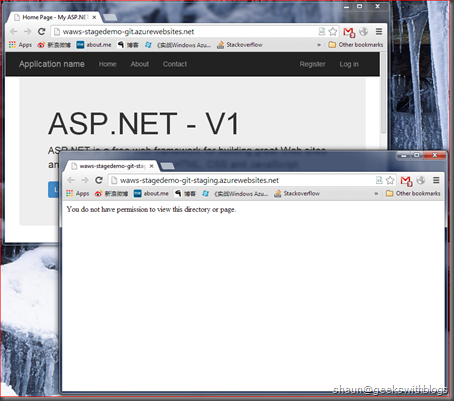Click globe extension icon in front window
The width and height of the screenshot is (454, 401).
point(421,180)
